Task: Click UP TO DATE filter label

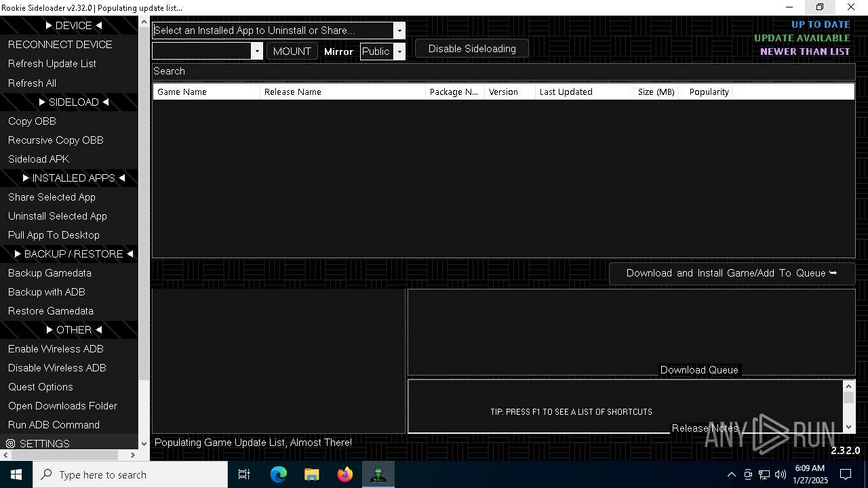Action: [821, 24]
